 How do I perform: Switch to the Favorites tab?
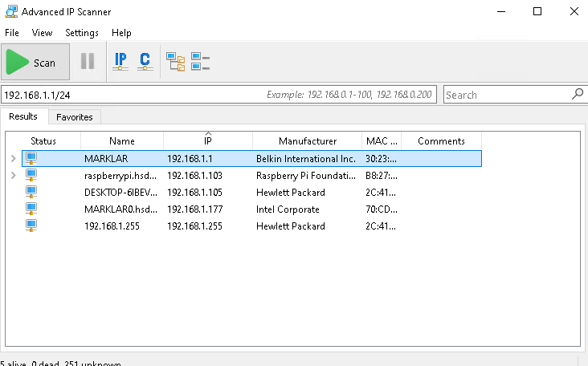coord(75,117)
